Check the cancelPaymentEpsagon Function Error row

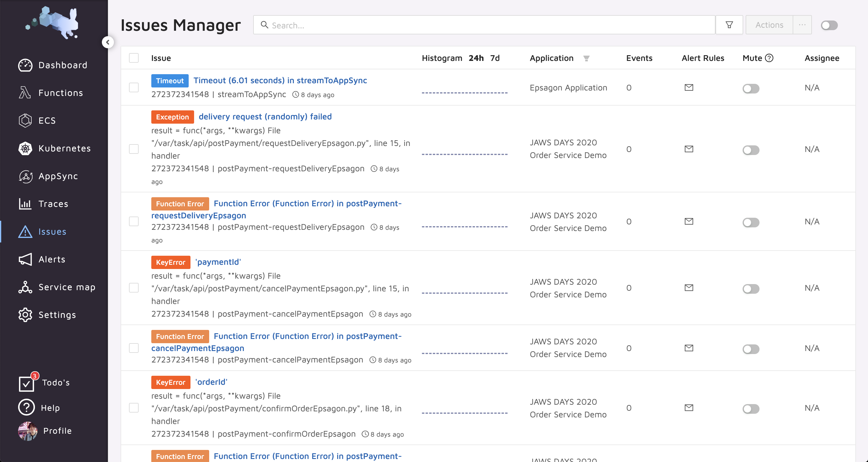[x=134, y=348]
